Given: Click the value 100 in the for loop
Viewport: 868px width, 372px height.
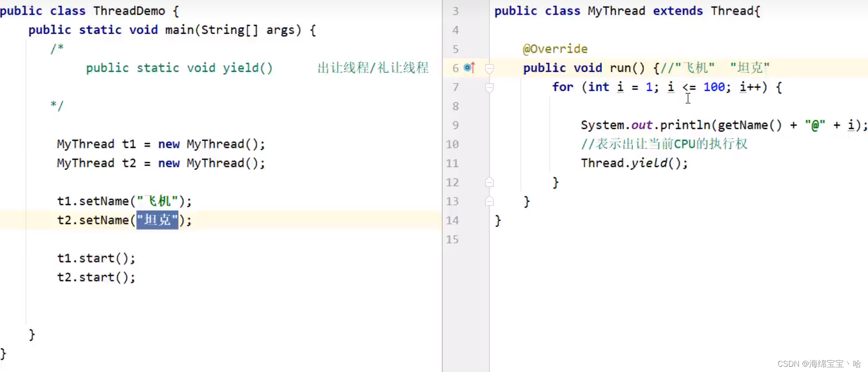Looking at the screenshot, I should point(714,87).
